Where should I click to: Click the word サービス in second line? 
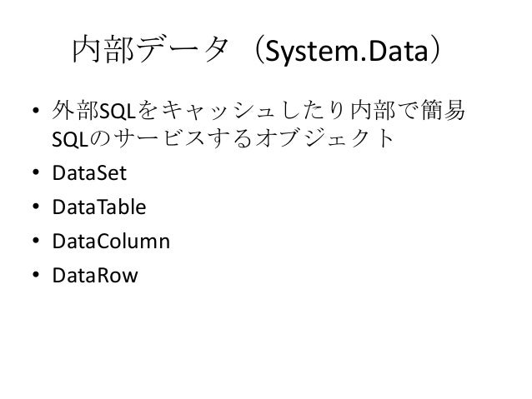(x=159, y=138)
